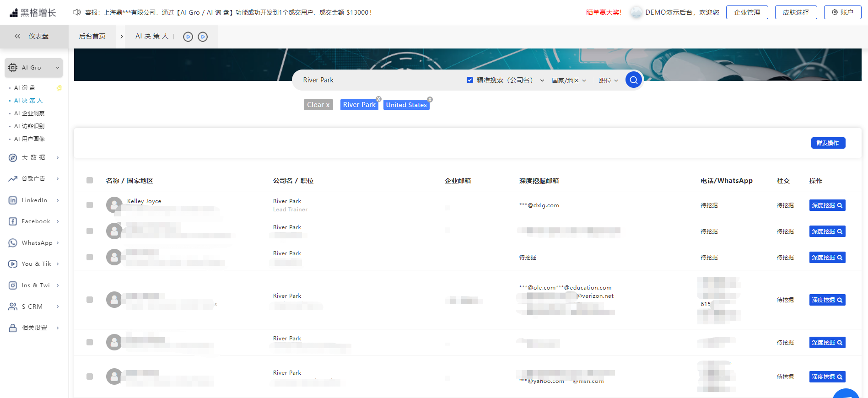Remove the River Park filter tag

pyautogui.click(x=378, y=99)
